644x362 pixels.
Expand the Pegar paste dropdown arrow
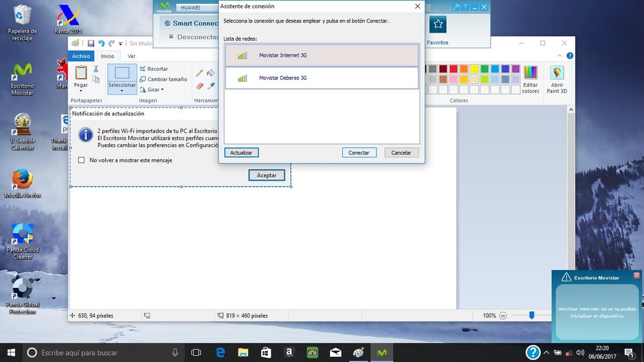click(x=81, y=91)
